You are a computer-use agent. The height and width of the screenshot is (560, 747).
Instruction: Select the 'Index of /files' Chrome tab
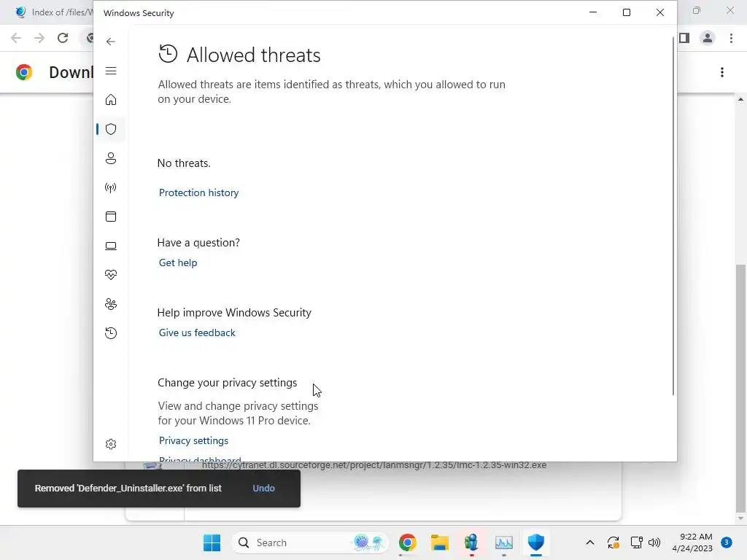(53, 12)
